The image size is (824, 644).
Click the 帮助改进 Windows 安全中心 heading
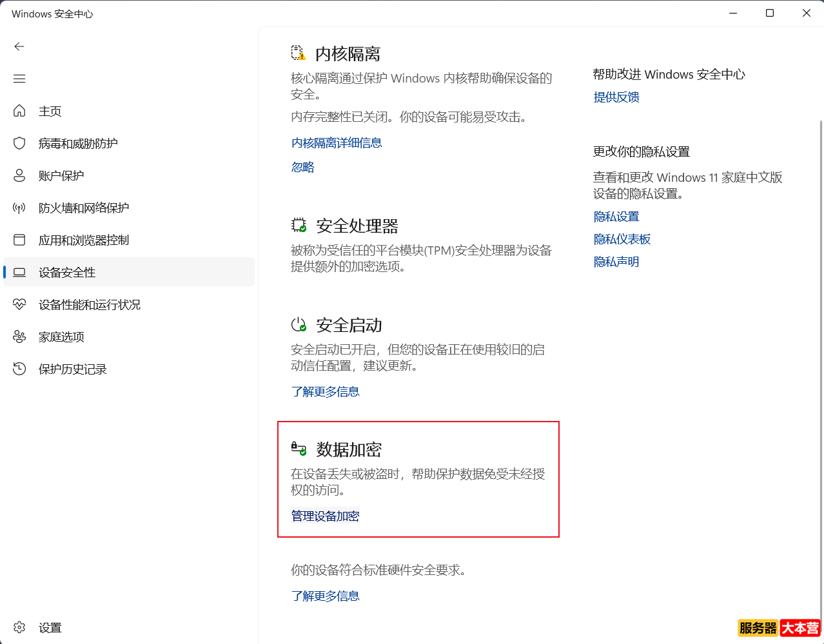click(x=669, y=75)
